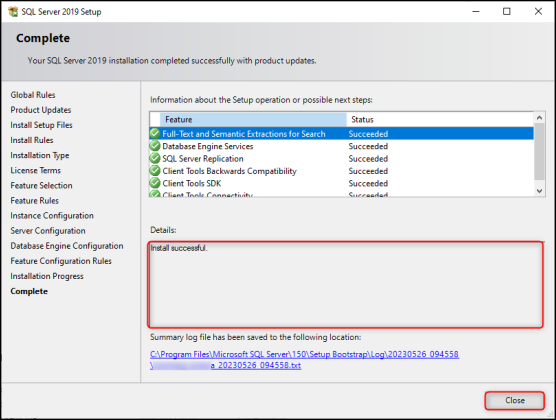Click the title bar X close button
556x420 pixels.
538,11
